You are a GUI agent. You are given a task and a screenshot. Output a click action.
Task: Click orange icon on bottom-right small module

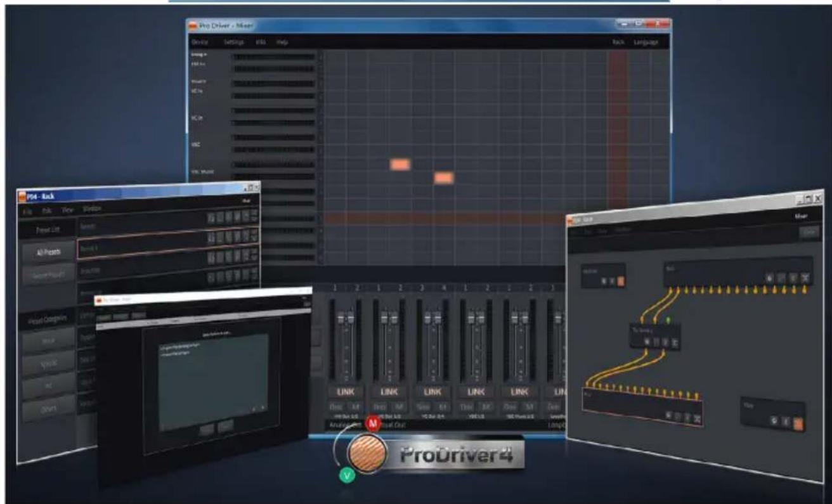tap(798, 424)
